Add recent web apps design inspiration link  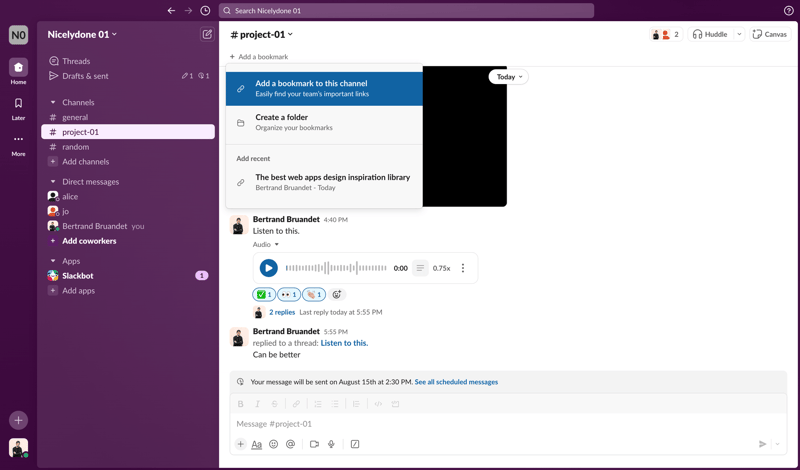coord(324,182)
